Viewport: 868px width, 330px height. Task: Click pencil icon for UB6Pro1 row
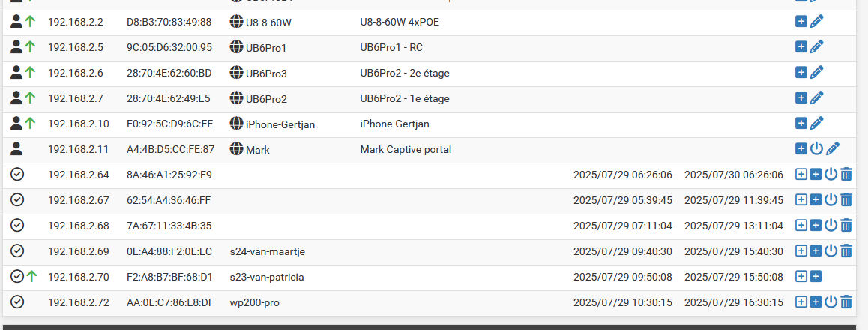click(816, 47)
